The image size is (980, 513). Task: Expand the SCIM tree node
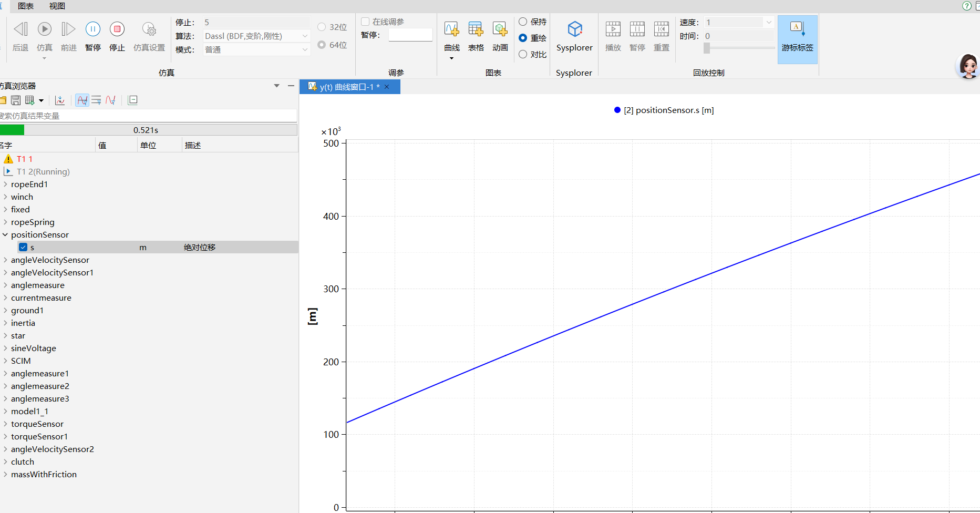pos(5,361)
